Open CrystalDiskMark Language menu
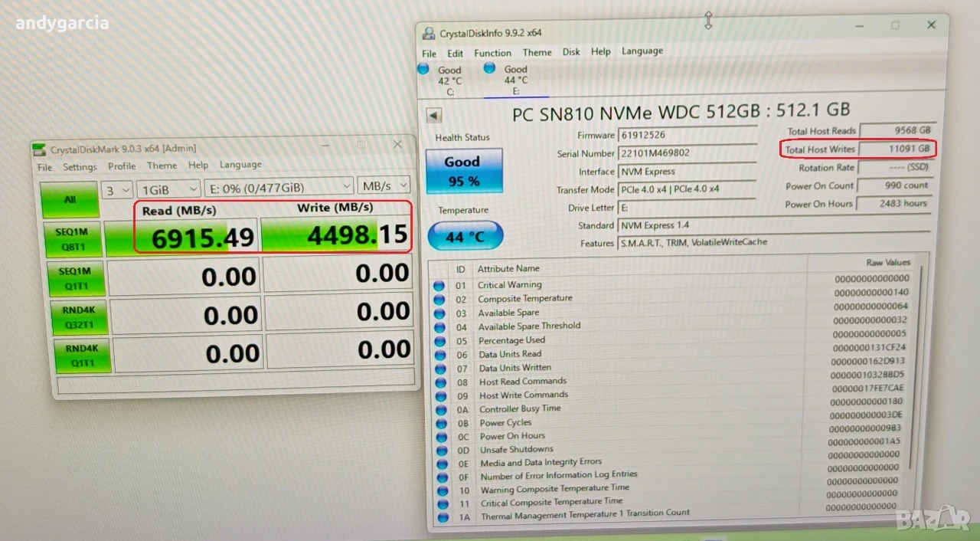 pyautogui.click(x=240, y=165)
